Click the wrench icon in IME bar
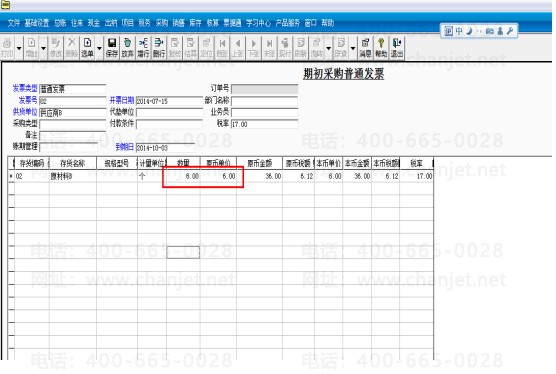Viewport: 556px width, 374px height. pos(510,31)
